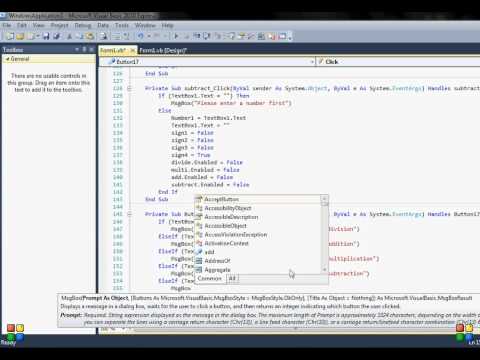Image resolution: width=480 pixels, height=360 pixels.
Task: Pin the Toolbox panel with auto-hide icon
Action: (84, 49)
